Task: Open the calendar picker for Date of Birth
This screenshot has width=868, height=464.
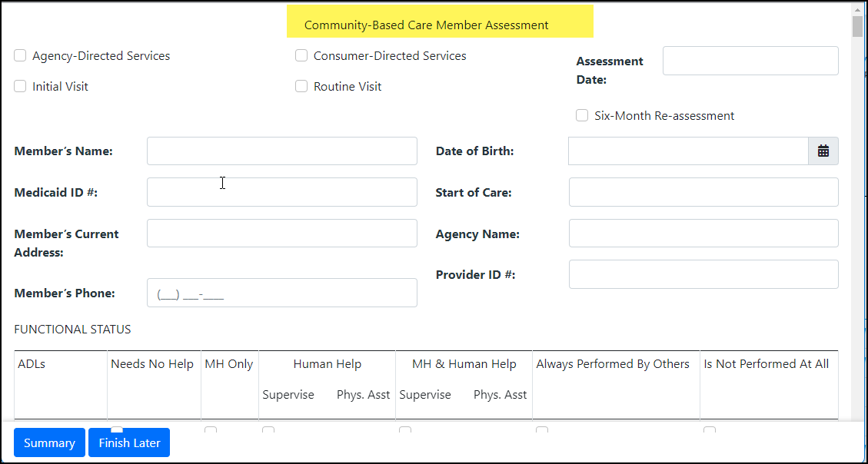Action: click(823, 151)
